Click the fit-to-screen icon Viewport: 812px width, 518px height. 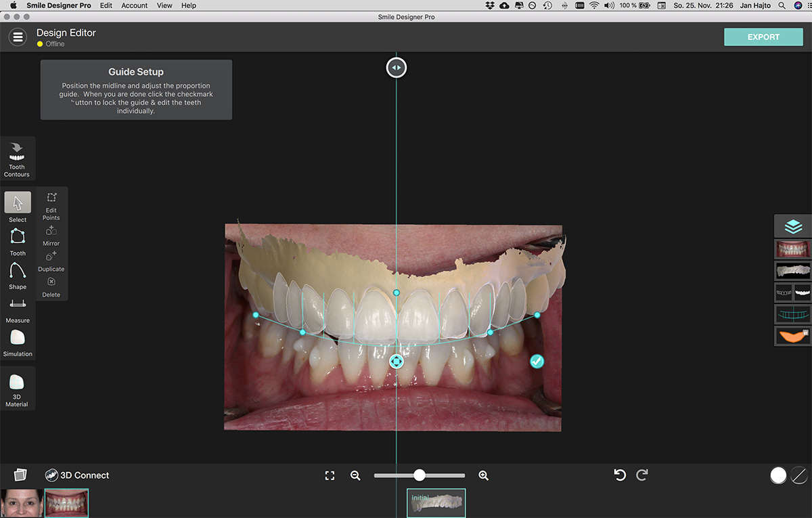pos(330,476)
